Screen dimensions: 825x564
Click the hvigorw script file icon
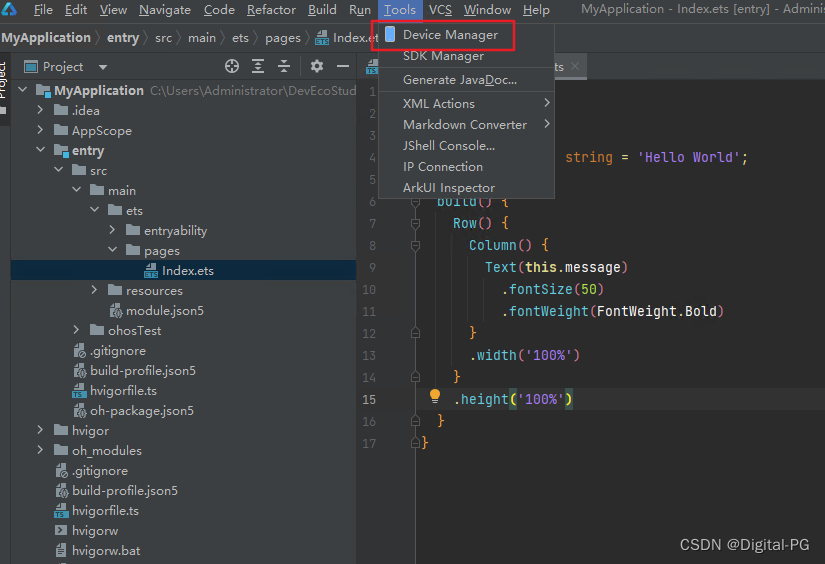tap(61, 530)
